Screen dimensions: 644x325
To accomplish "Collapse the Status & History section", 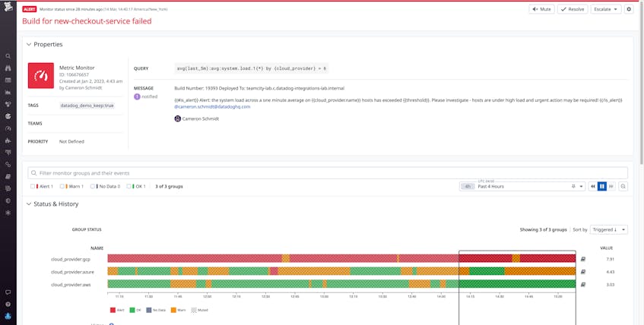I will pos(29,204).
